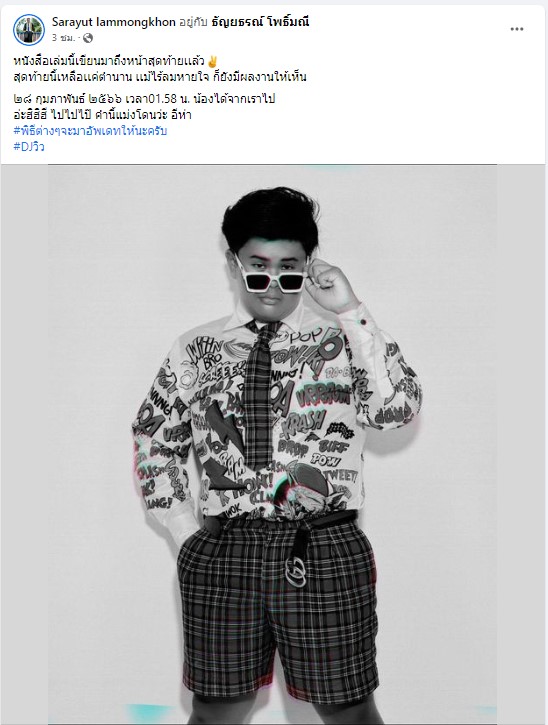Click the white sunglasses in the photo
Viewport: 548px width, 725px height.
271,276
